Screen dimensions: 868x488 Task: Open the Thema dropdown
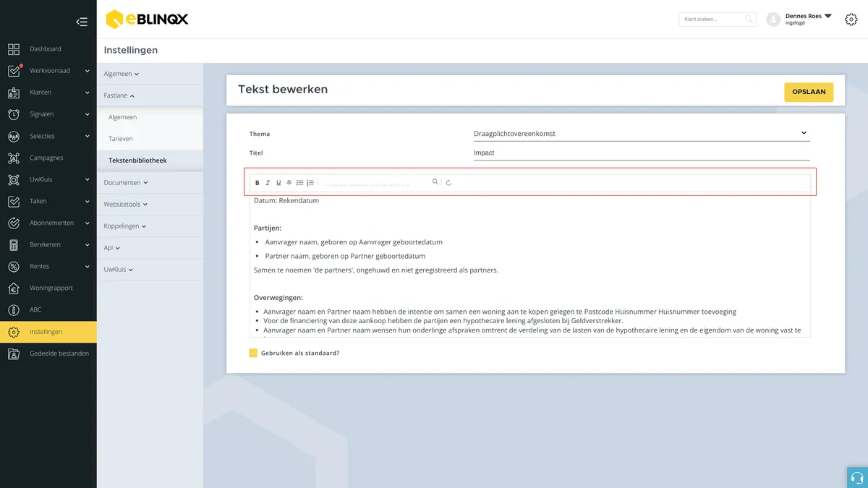point(642,133)
